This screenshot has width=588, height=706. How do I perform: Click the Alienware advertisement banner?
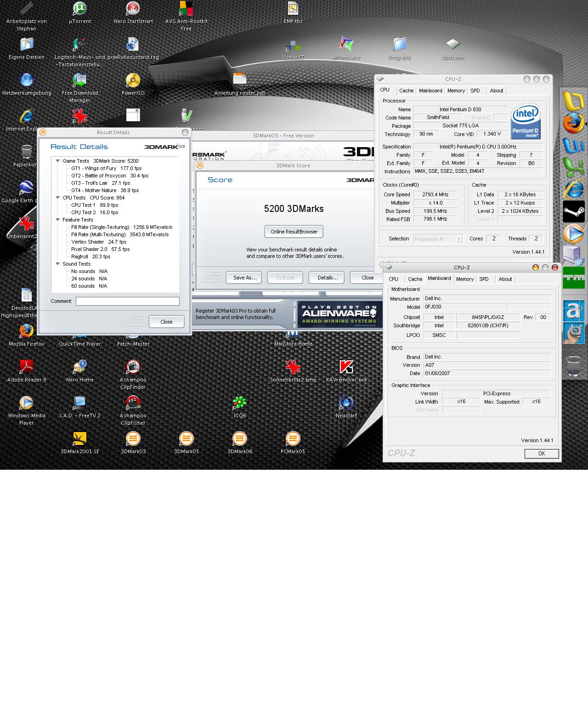click(x=340, y=314)
